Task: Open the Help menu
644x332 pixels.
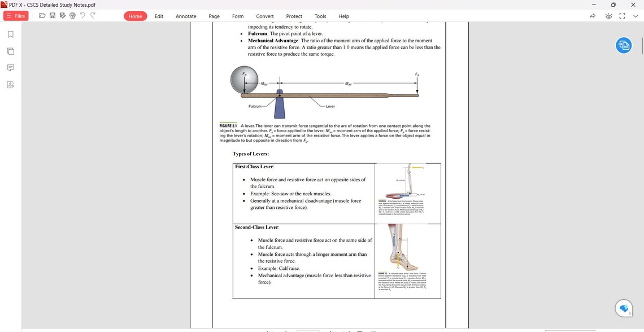Action: pos(343,16)
